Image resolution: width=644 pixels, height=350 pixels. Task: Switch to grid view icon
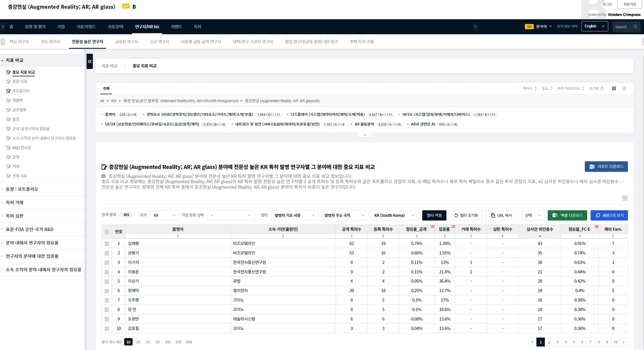click(x=614, y=88)
